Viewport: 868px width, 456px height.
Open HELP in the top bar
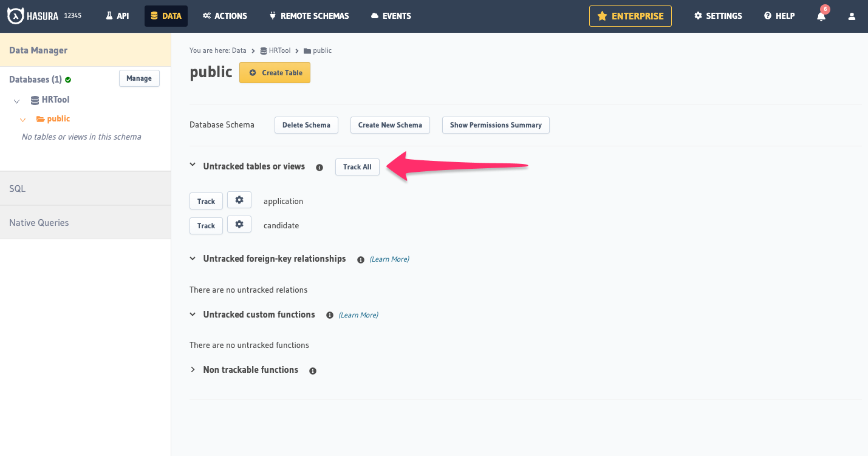tap(779, 16)
